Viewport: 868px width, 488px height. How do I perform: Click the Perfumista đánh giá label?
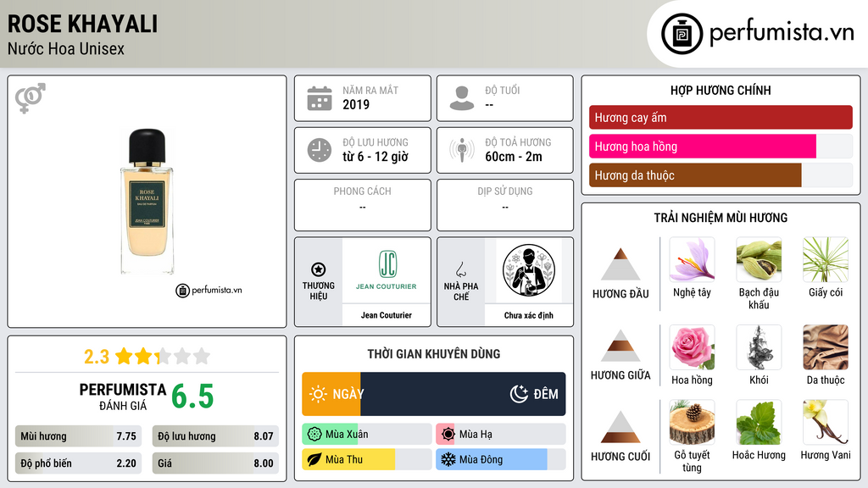tap(123, 396)
